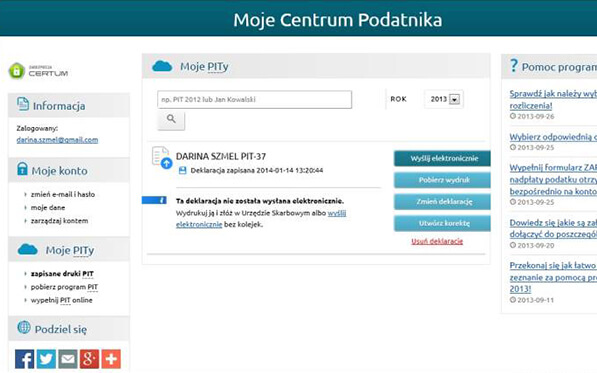Viewport: 597px width, 373px height.
Task: Click Utwórz korektę button
Action: pyautogui.click(x=442, y=223)
